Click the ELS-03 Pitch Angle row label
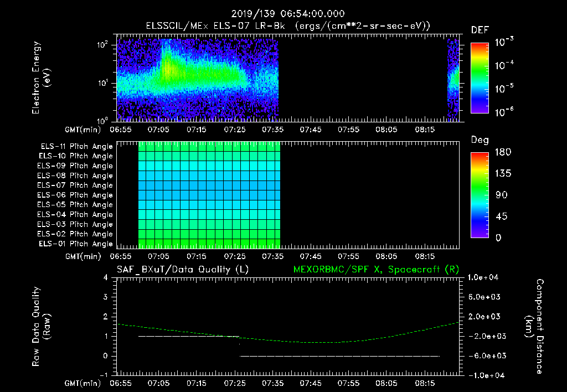The width and height of the screenshot is (567, 392). point(75,224)
